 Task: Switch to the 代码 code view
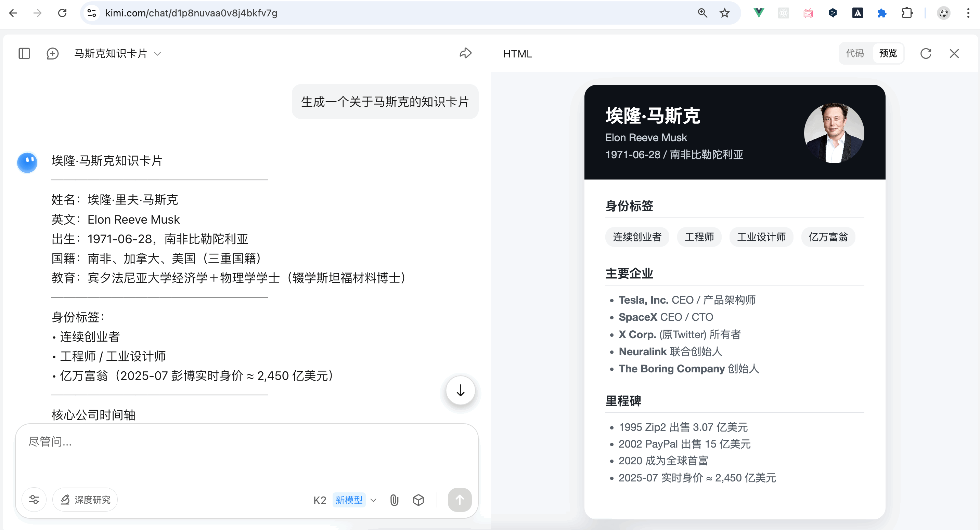tap(855, 54)
